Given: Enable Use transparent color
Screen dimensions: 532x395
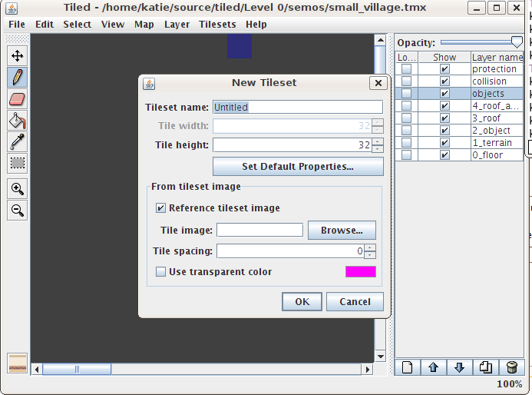Looking at the screenshot, I should click(160, 272).
